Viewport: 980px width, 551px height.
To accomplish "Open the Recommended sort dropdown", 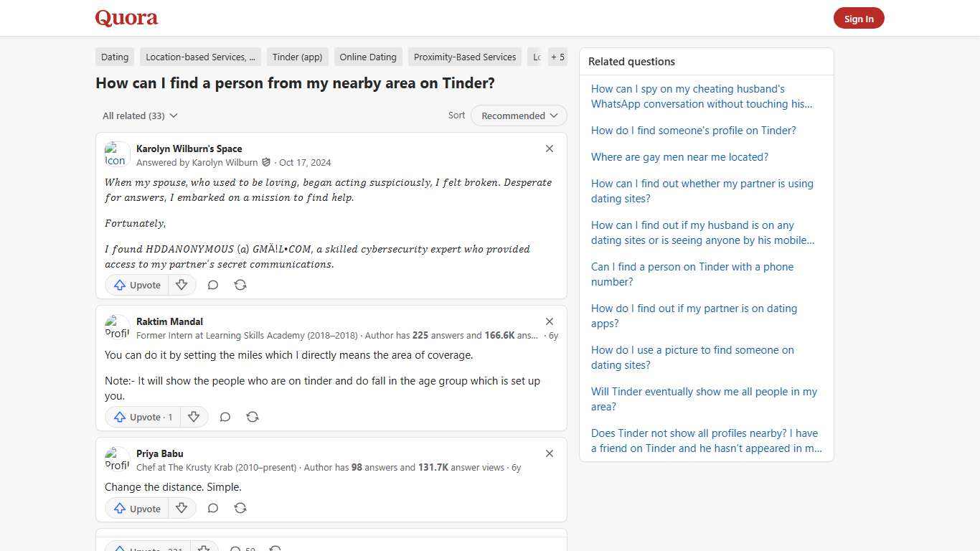I will [x=518, y=116].
